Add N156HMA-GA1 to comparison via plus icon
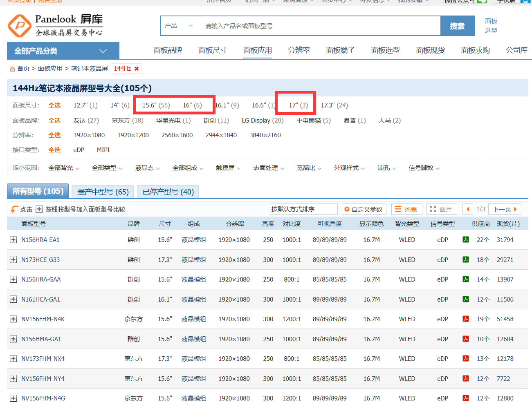532x407 pixels. 13,339
